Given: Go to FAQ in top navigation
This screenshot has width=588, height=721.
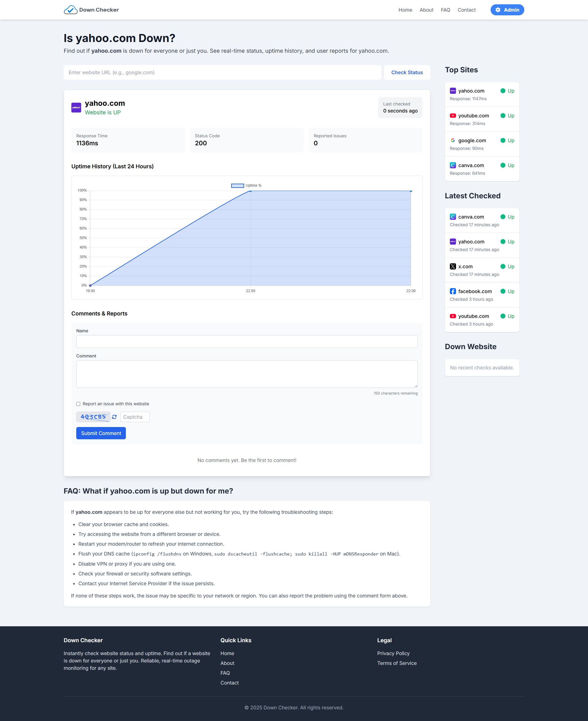Looking at the screenshot, I should 445,10.
